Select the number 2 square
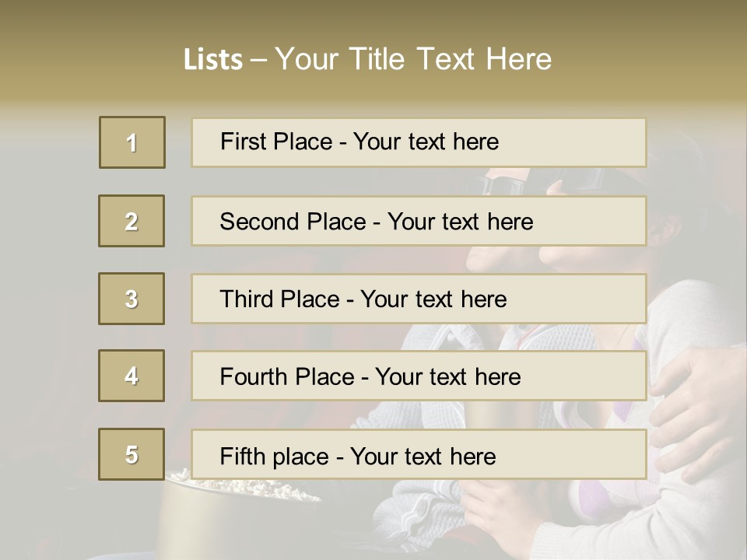The image size is (747, 560). (x=132, y=221)
